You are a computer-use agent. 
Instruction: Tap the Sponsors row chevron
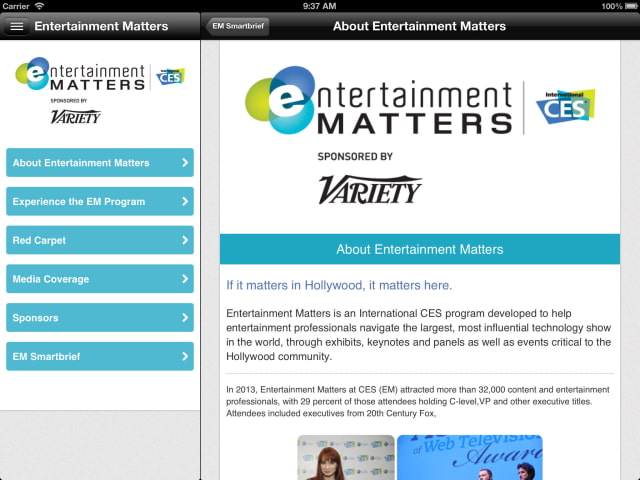click(185, 318)
